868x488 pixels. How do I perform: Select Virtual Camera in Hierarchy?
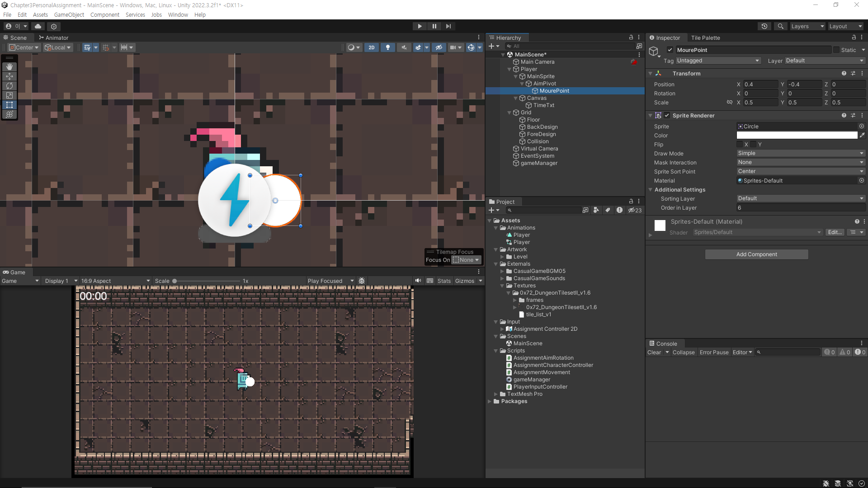[539, 149]
